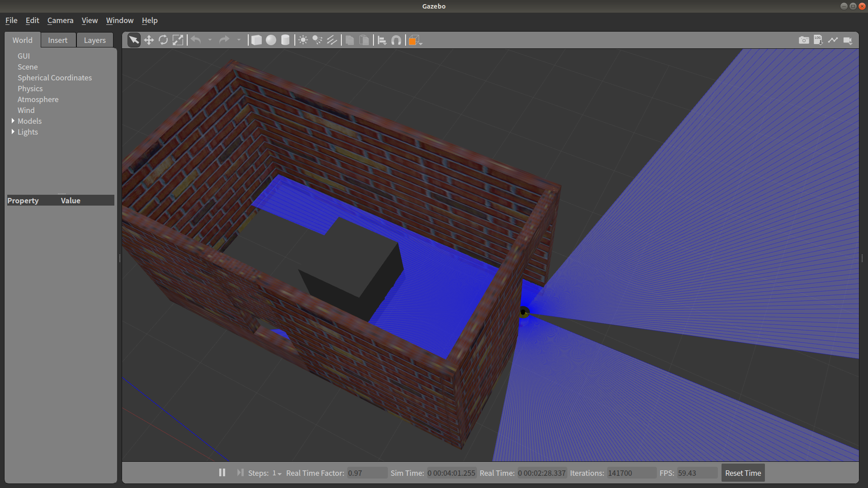This screenshot has width=868, height=488.
Task: Select the Translate mode tool
Action: (x=149, y=40)
